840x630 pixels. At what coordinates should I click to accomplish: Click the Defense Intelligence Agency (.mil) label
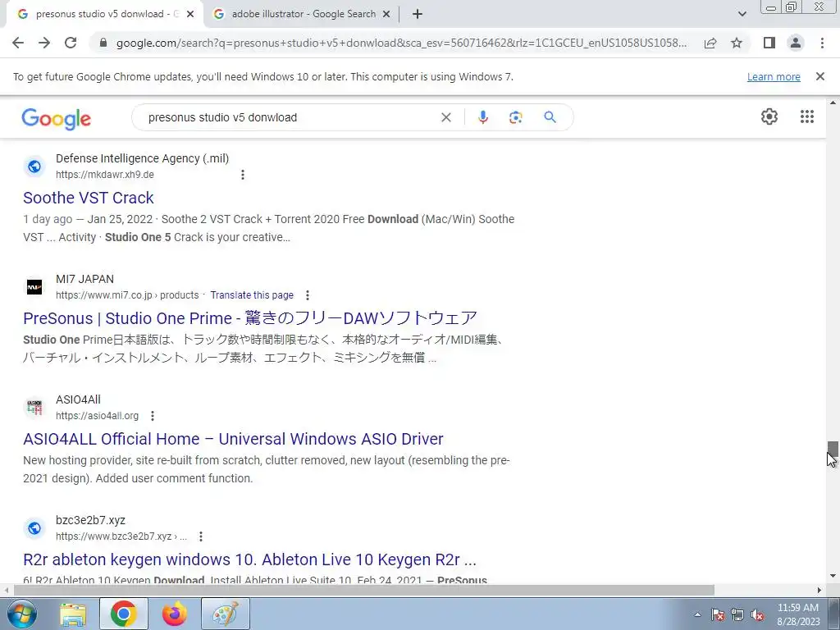coord(142,158)
